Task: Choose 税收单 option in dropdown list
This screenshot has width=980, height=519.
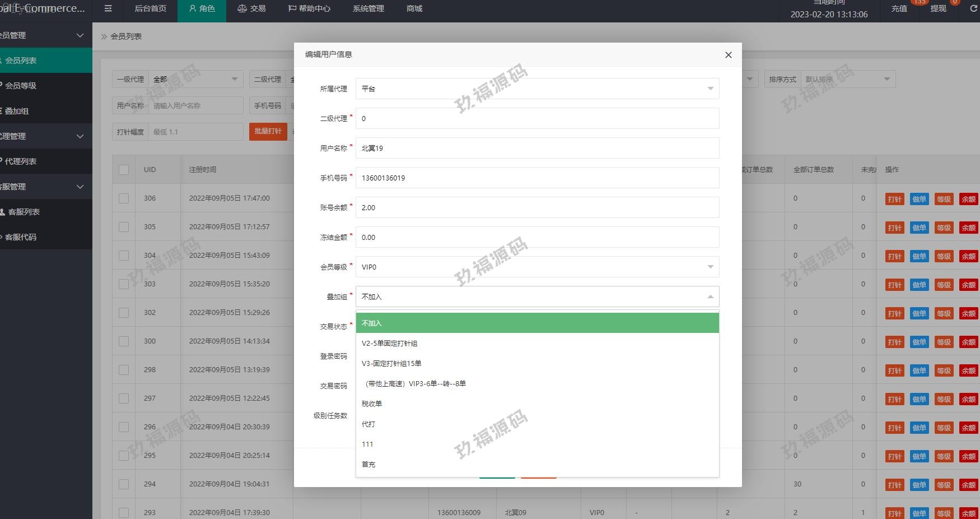Action: [372, 404]
